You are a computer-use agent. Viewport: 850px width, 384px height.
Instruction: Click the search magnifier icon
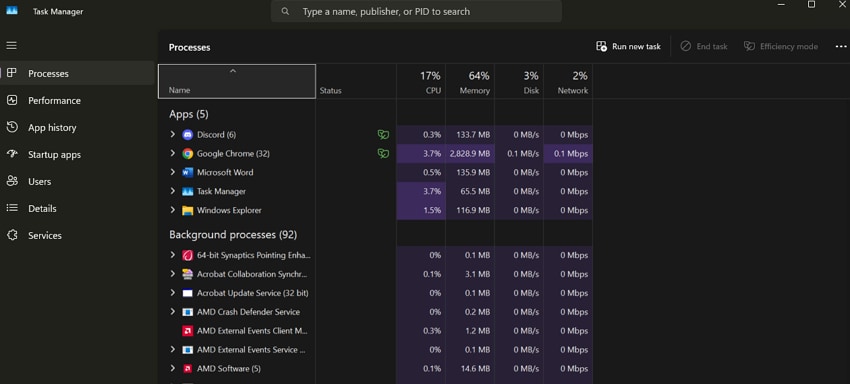[285, 11]
